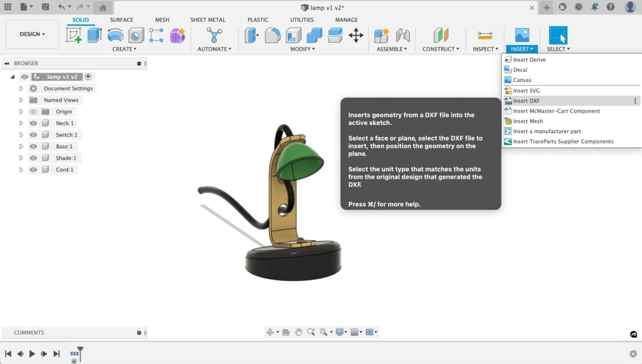Image resolution: width=642 pixels, height=364 pixels.
Task: Select the Fillet tool
Action: coord(273,35)
